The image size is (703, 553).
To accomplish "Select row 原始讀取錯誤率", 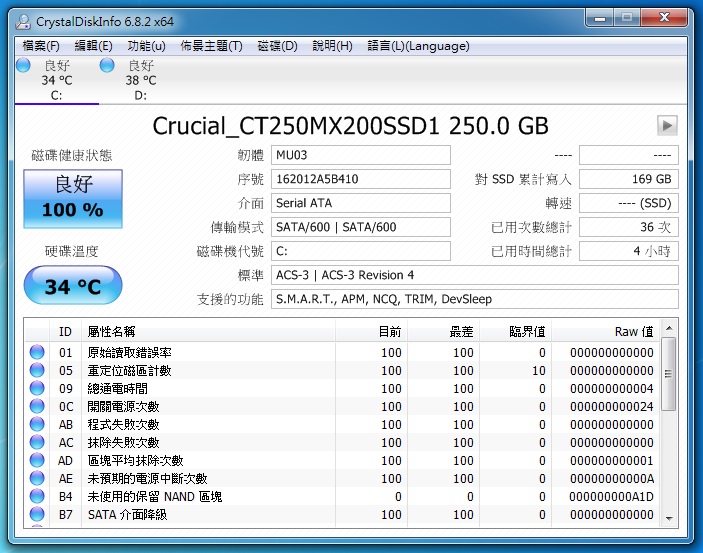I will [342, 352].
